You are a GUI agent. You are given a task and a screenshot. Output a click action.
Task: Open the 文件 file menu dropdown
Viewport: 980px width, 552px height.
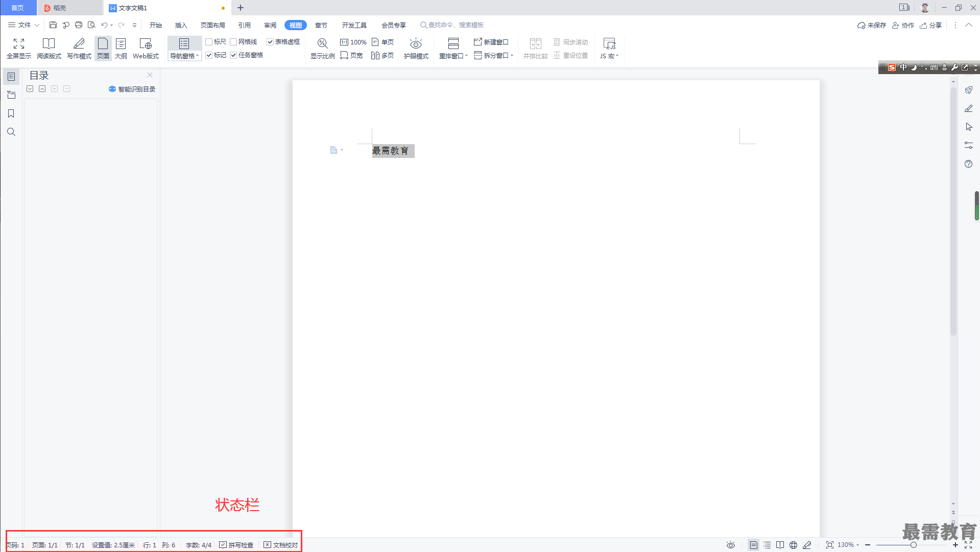[x=23, y=25]
